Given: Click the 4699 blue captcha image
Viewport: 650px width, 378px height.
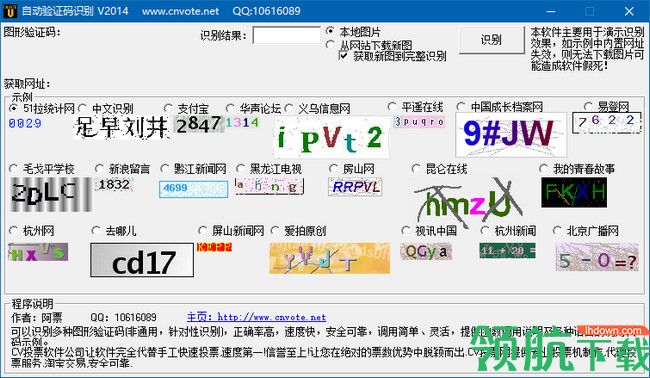Looking at the screenshot, I should pyautogui.click(x=194, y=189).
